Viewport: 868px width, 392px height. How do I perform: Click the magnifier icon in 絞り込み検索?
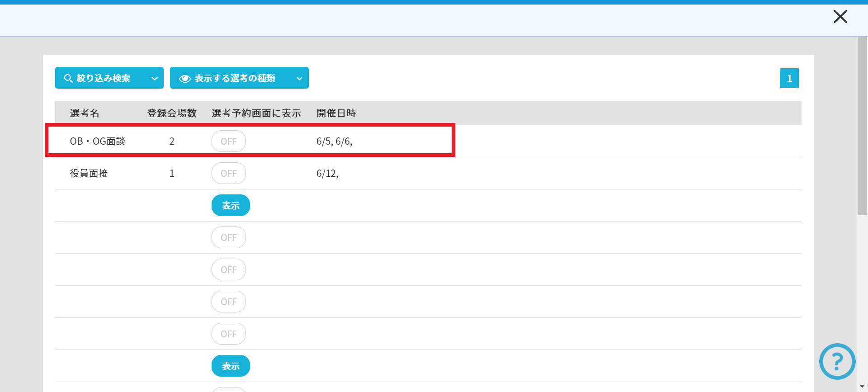point(68,78)
